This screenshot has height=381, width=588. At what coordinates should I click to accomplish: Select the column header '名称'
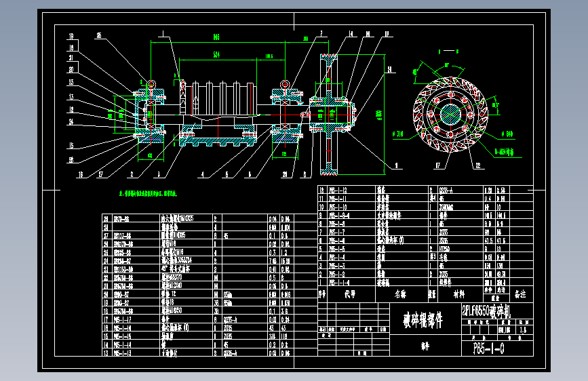click(400, 294)
